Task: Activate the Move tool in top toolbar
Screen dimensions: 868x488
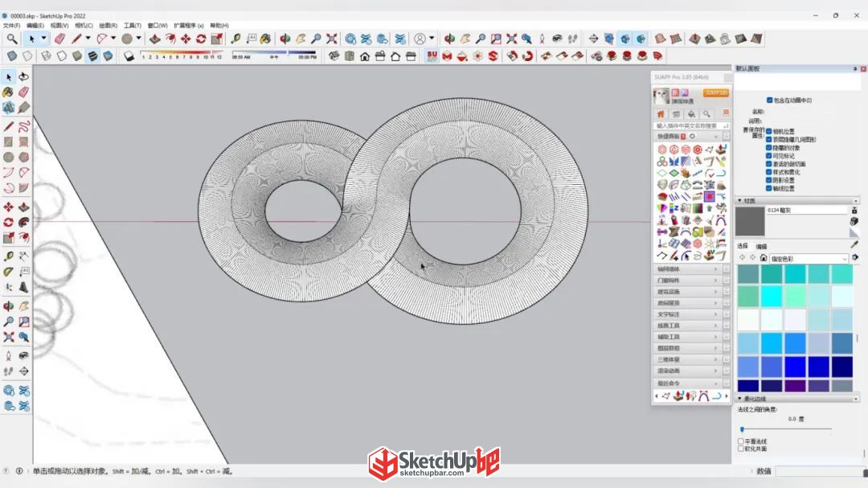Action: pyautogui.click(x=186, y=39)
